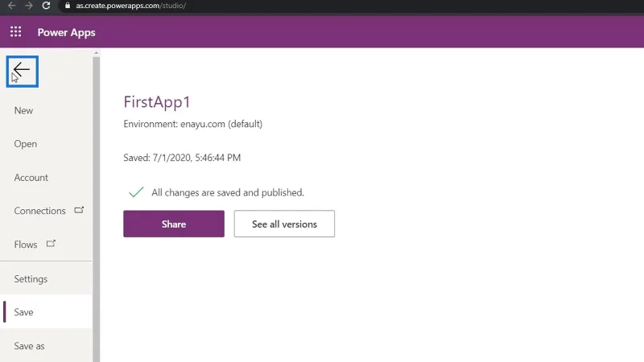Screen dimensions: 644x362
Task: Click the All changes are saved and published message
Action: click(x=228, y=192)
